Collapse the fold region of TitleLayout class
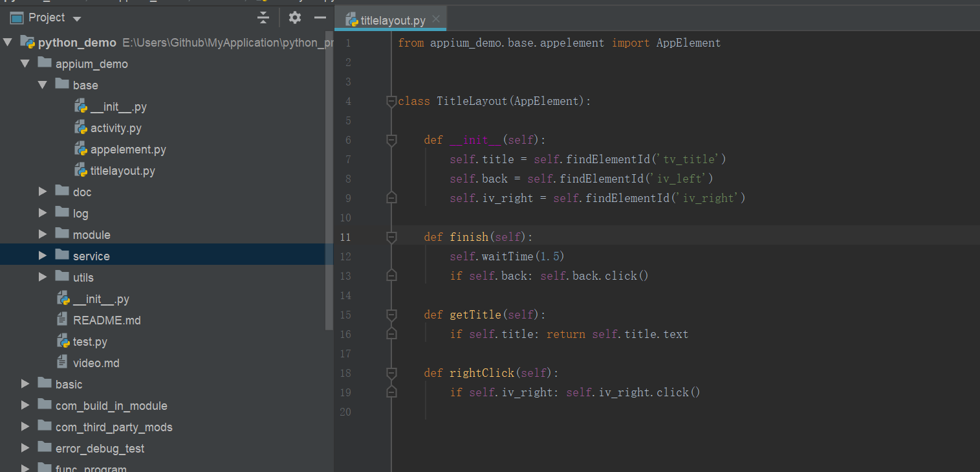 coord(391,101)
